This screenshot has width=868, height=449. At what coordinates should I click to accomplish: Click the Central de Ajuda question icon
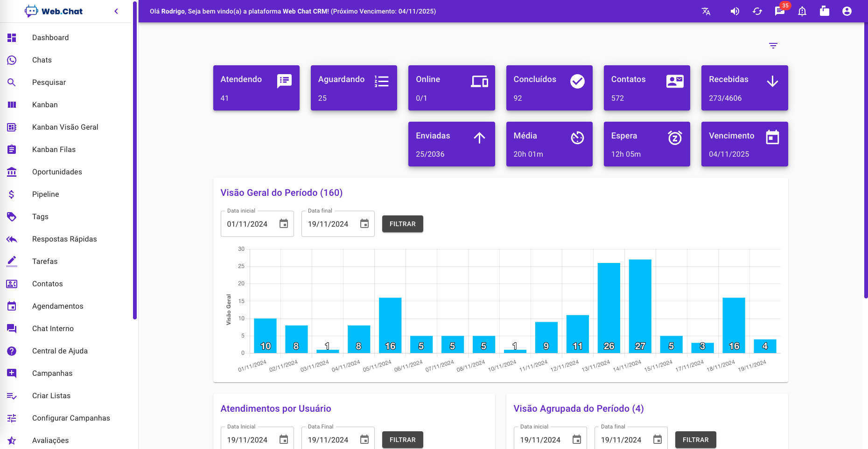tap(12, 351)
